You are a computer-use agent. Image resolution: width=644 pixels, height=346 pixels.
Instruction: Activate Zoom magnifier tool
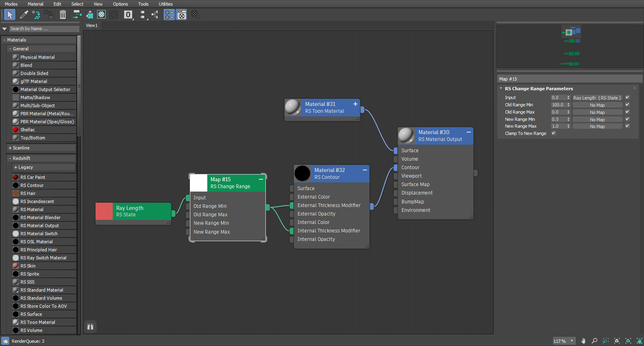tap(594, 341)
